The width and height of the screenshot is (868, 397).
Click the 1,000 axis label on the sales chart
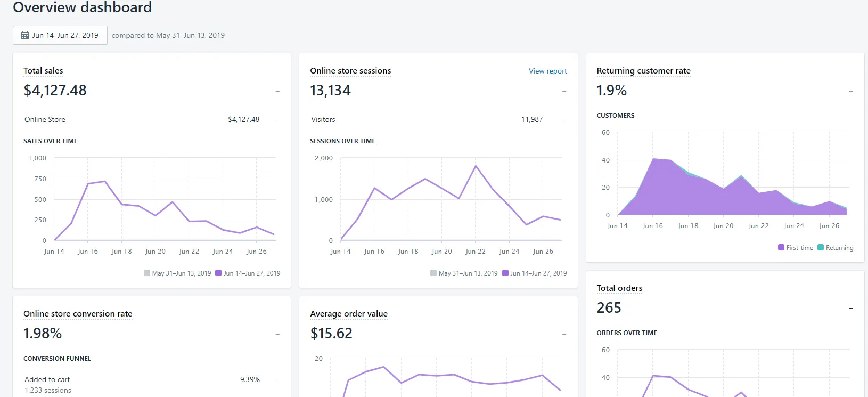point(37,158)
